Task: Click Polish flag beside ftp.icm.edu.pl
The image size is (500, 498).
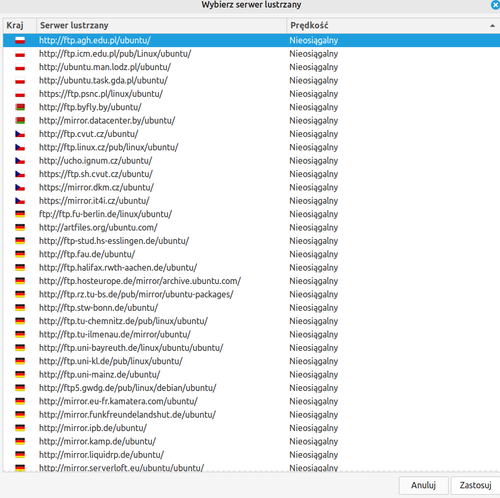Action: click(x=20, y=54)
